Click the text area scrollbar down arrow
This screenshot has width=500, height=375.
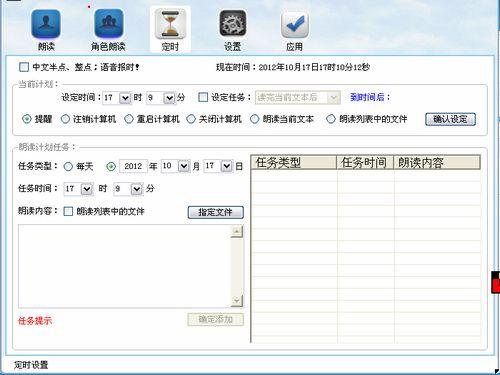(237, 301)
